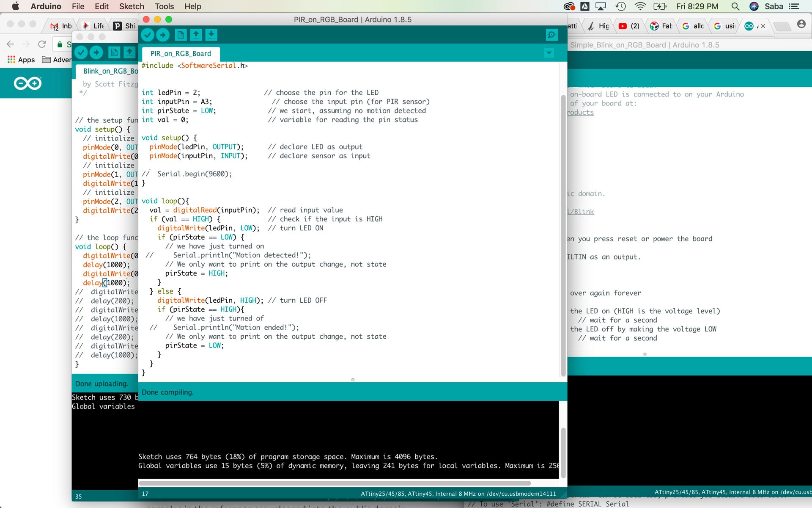The height and width of the screenshot is (508, 812).
Task: Click 'Done uploading.' status in Blink window
Action: (x=101, y=384)
